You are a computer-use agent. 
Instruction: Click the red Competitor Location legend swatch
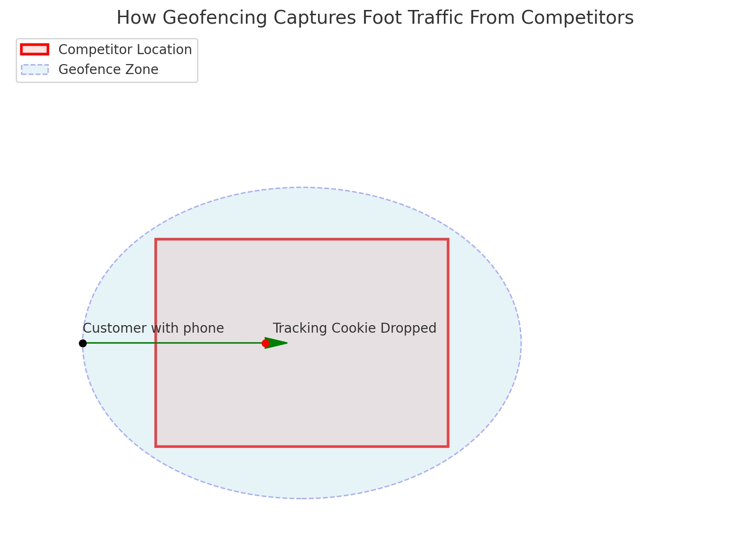tap(35, 49)
